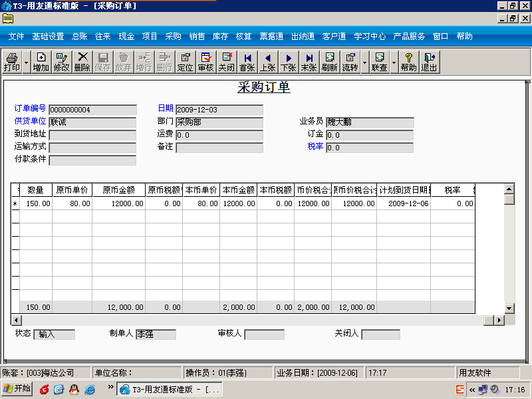Click the 放弃 discard toolbar icon

tap(123, 62)
